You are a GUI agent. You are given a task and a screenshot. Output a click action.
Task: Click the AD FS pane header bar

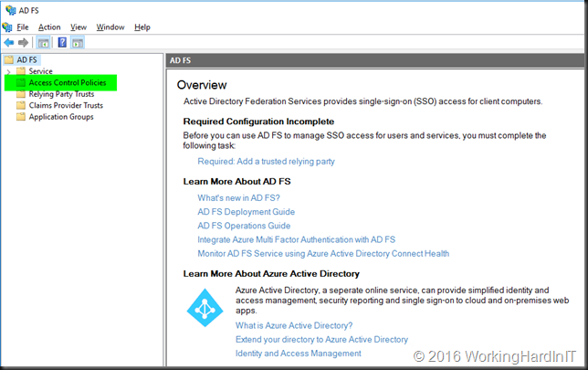[375, 60]
